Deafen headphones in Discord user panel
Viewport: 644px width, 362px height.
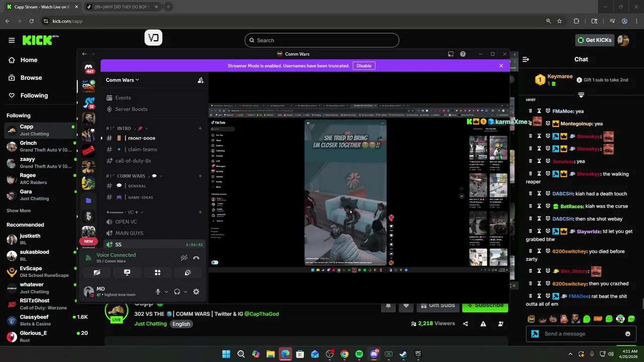tap(177, 292)
